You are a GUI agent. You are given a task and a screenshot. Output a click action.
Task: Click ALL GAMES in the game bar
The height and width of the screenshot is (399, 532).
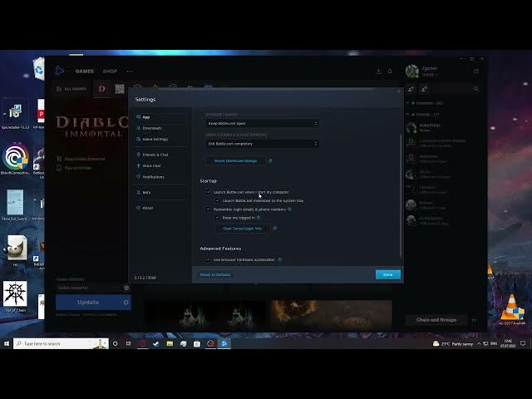(71, 89)
